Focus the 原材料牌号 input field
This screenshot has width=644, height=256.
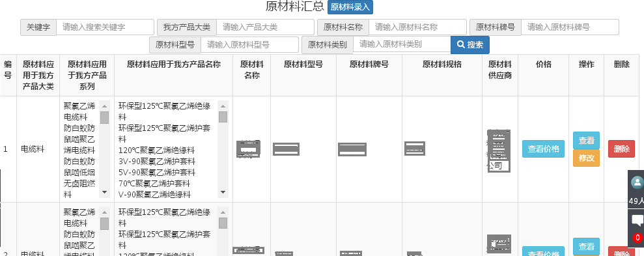point(570,27)
